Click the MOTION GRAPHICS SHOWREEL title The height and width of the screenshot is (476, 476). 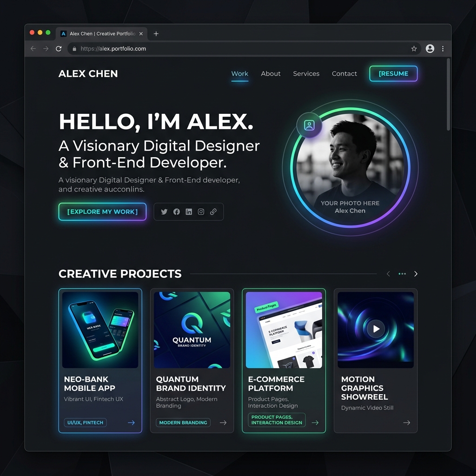click(364, 388)
